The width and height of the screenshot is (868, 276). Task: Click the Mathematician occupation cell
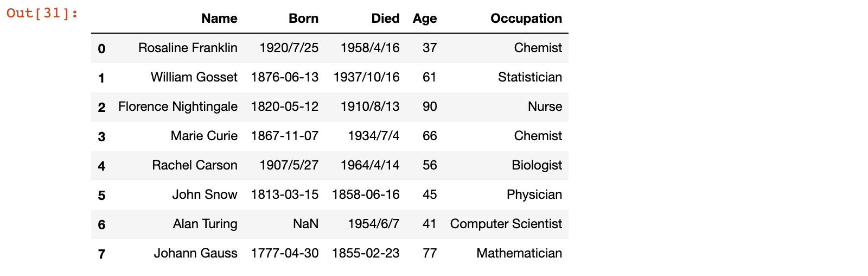click(x=519, y=253)
